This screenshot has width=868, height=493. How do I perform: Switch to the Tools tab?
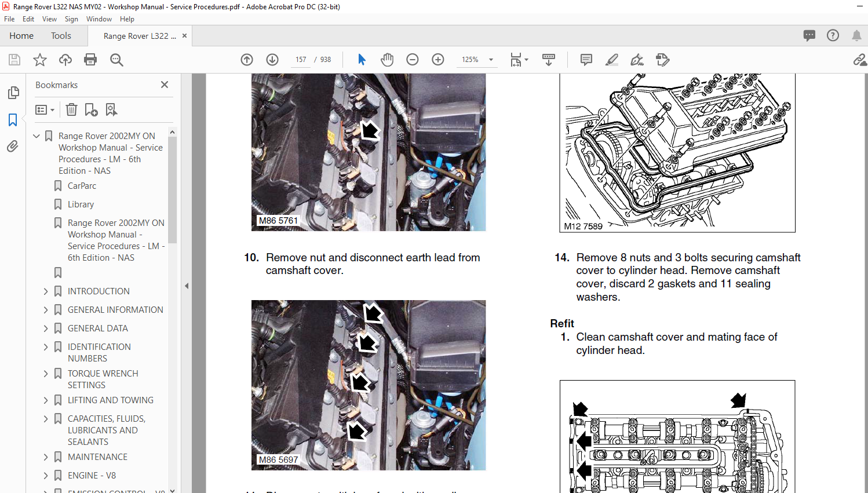pos(61,36)
